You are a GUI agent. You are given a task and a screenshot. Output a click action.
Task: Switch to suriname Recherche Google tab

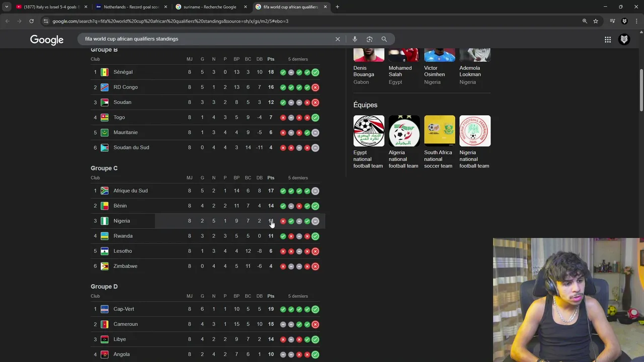click(210, 7)
